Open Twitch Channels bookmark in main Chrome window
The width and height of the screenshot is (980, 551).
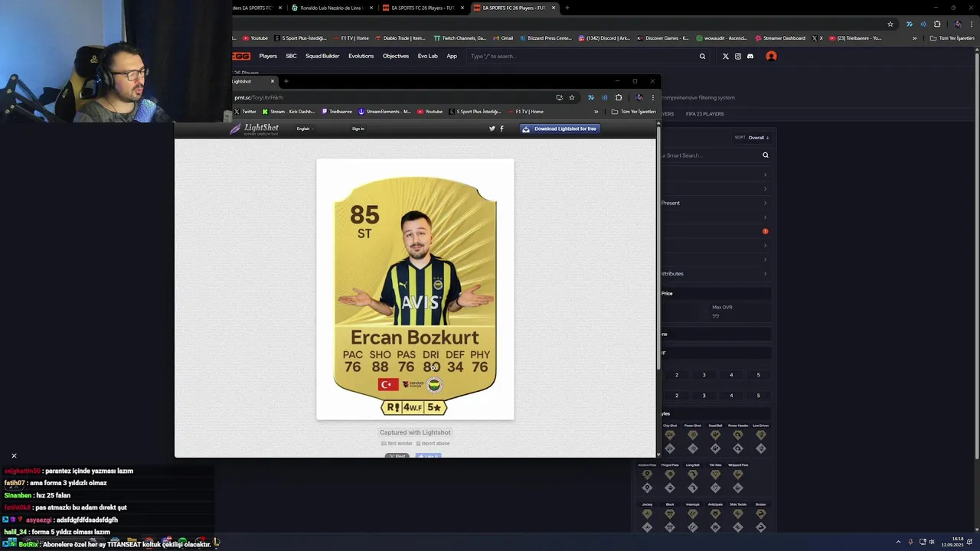click(x=459, y=38)
